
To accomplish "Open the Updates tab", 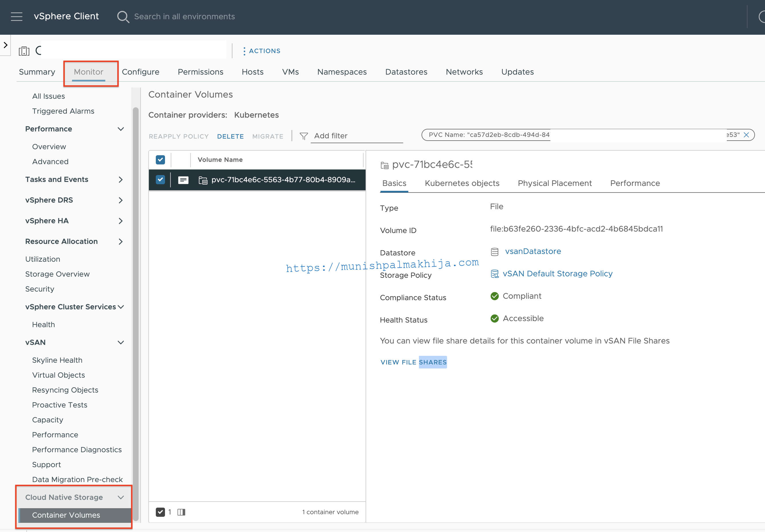I will pyautogui.click(x=517, y=72).
